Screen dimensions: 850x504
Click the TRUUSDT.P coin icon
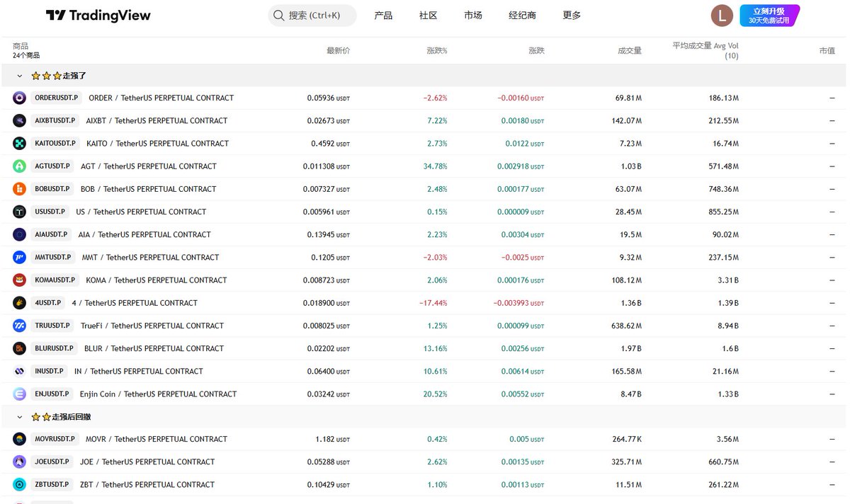tap(20, 326)
